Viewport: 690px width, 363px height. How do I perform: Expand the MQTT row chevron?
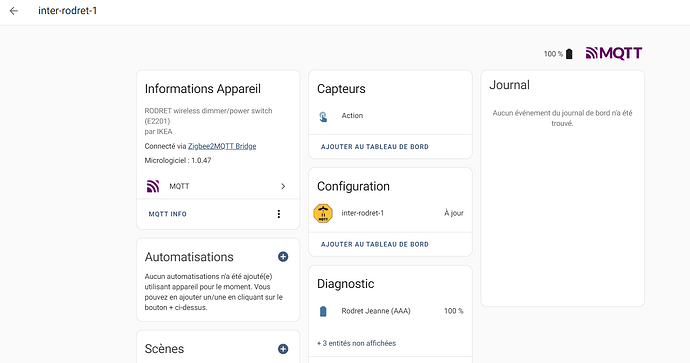tap(283, 186)
